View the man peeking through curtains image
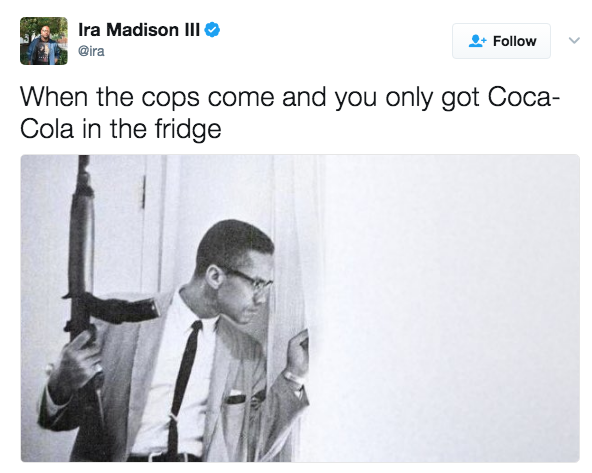 (300, 308)
